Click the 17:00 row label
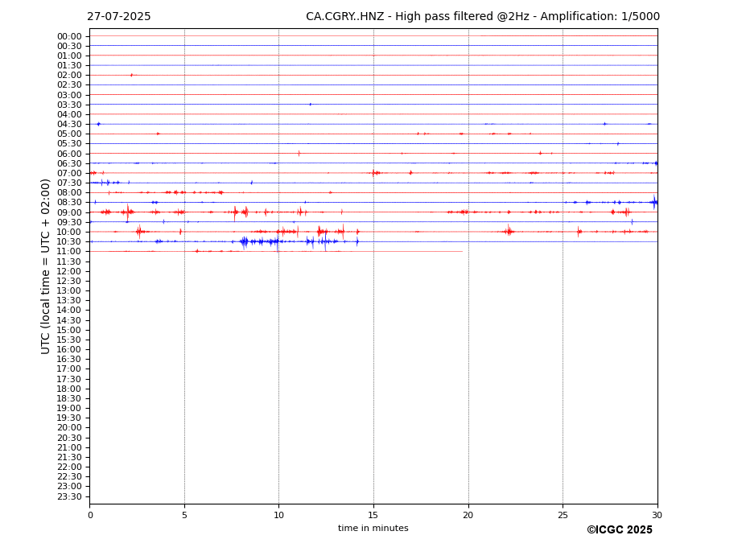Viewport: 746px width, 560px height. tap(69, 369)
